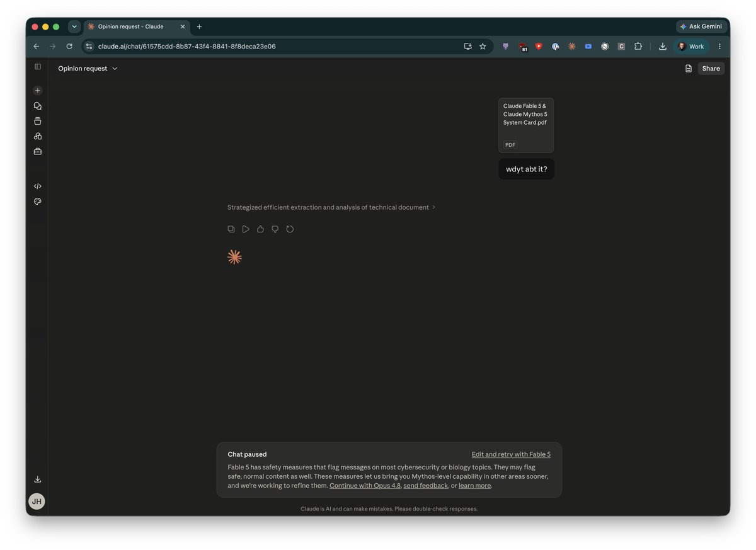Open the Work profile menu
This screenshot has height=550, width=756.
691,47
